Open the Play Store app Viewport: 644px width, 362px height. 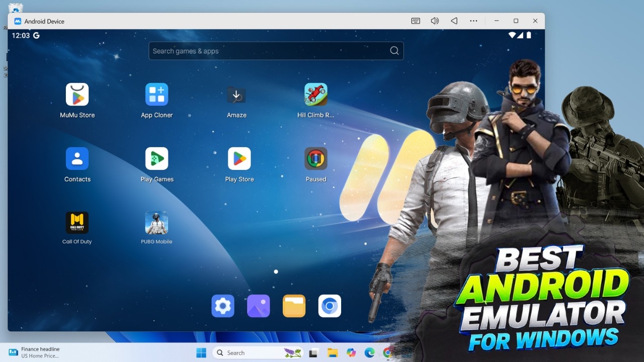click(x=239, y=158)
